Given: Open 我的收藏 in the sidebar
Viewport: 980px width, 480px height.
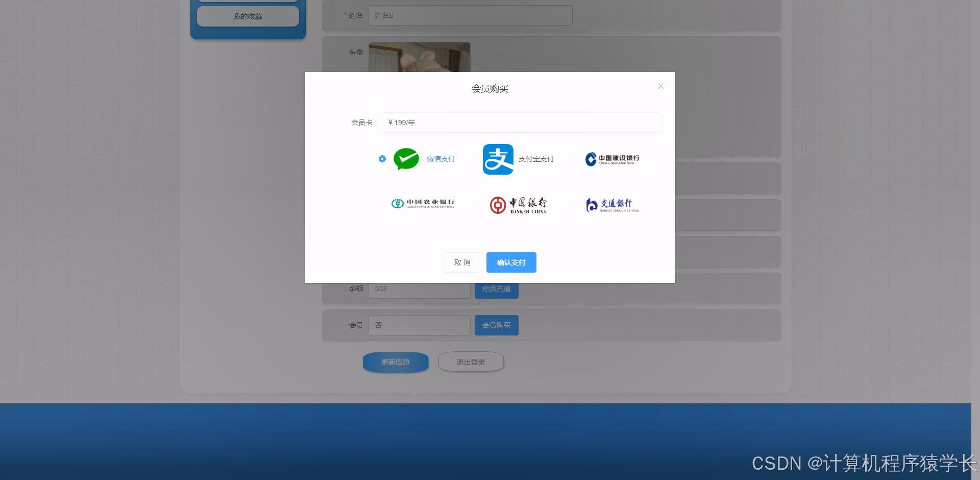Looking at the screenshot, I should pos(248,16).
